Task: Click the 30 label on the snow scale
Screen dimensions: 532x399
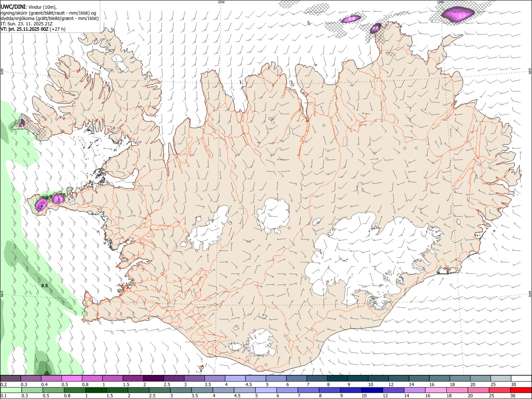Action: pyautogui.click(x=513, y=384)
